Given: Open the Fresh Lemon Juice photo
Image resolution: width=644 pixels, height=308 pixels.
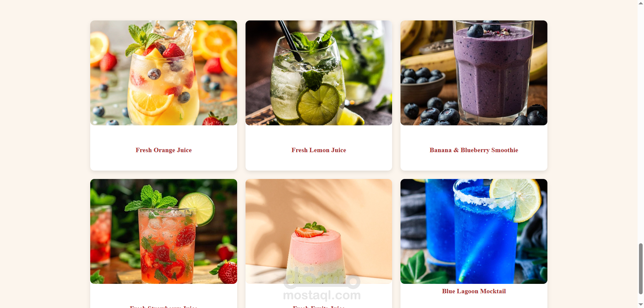Looking at the screenshot, I should click(319, 73).
